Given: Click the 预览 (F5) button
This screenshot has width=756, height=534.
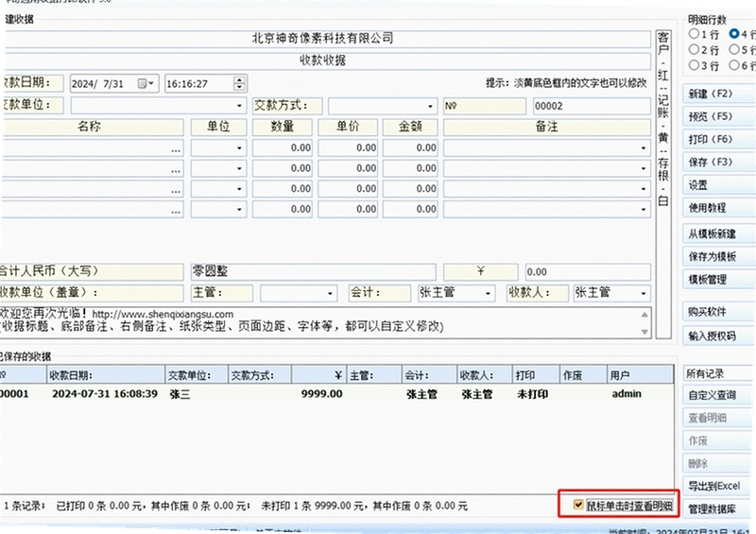Looking at the screenshot, I should pyautogui.click(x=719, y=116).
